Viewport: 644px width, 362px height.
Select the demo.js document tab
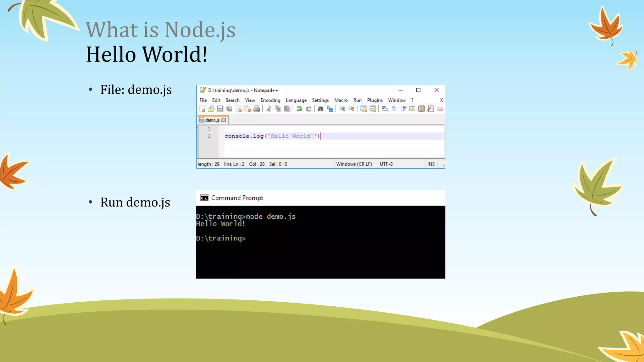coord(212,120)
